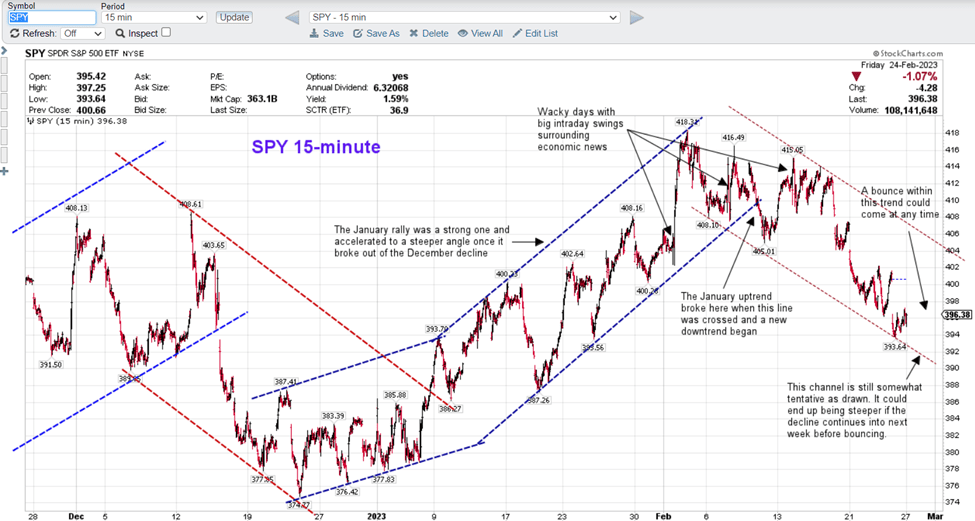Click the Symbol input field containing SPY
The image size is (975, 521).
pyautogui.click(x=52, y=17)
